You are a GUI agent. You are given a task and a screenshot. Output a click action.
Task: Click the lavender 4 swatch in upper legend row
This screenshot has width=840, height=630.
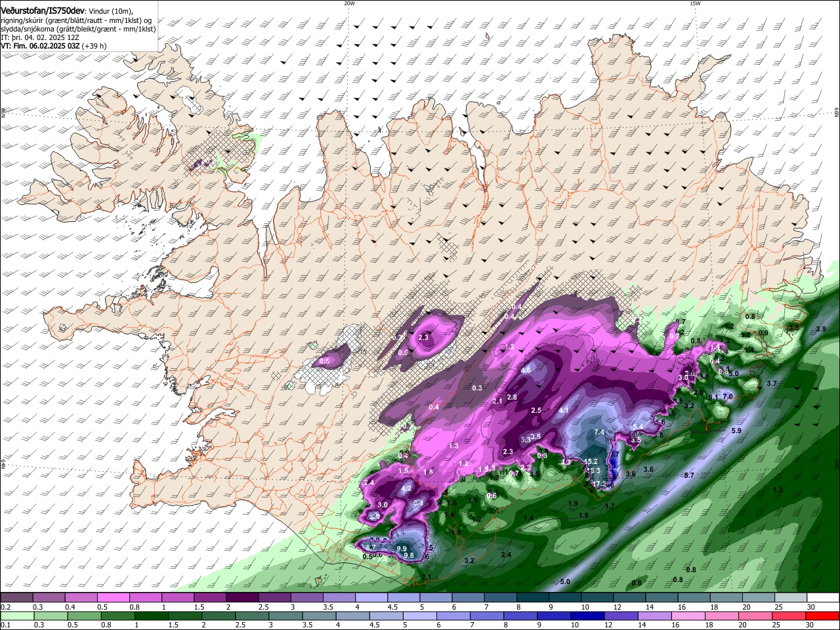point(371,598)
